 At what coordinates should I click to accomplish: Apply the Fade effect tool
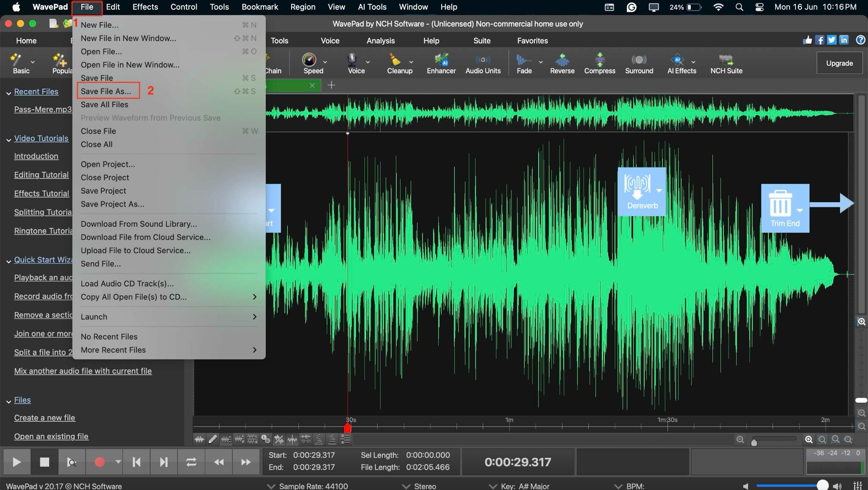(524, 63)
